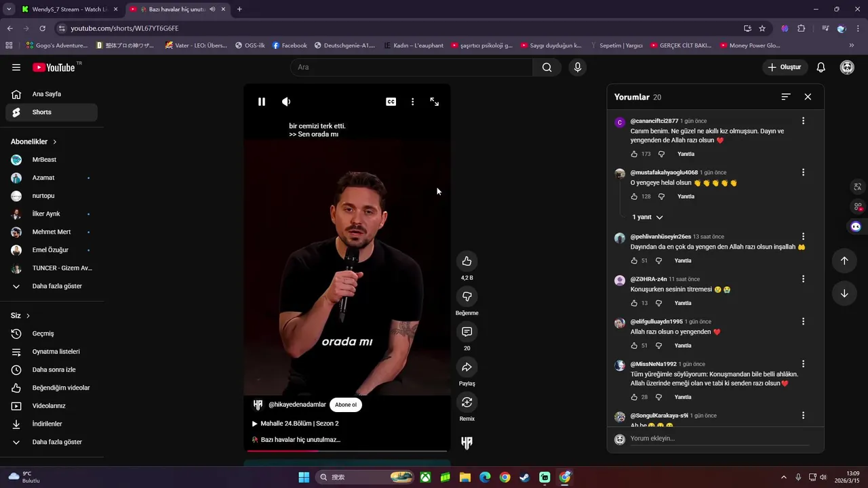Viewport: 868px width, 488px height.
Task: Like @ZƏHRA-z4n's comment
Action: [634, 303]
